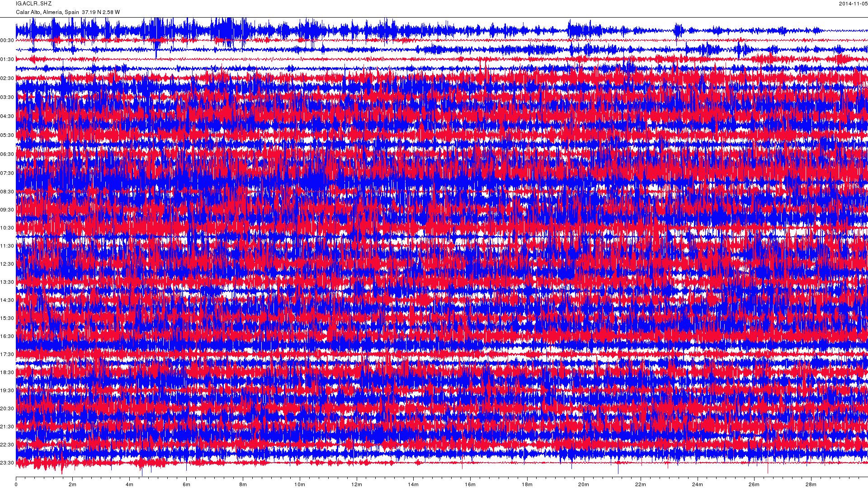The height and width of the screenshot is (488, 868).
Task: Click the 24m axis tick label
Action: coord(698,485)
